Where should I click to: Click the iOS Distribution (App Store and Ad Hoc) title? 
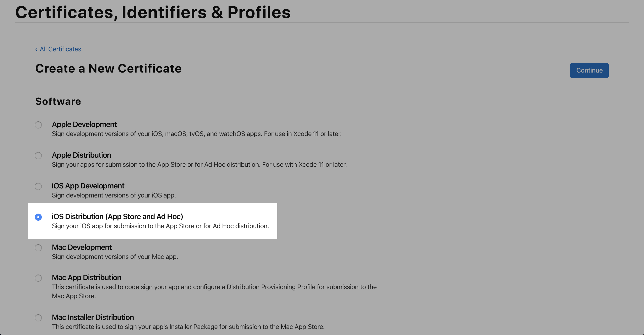coord(117,217)
